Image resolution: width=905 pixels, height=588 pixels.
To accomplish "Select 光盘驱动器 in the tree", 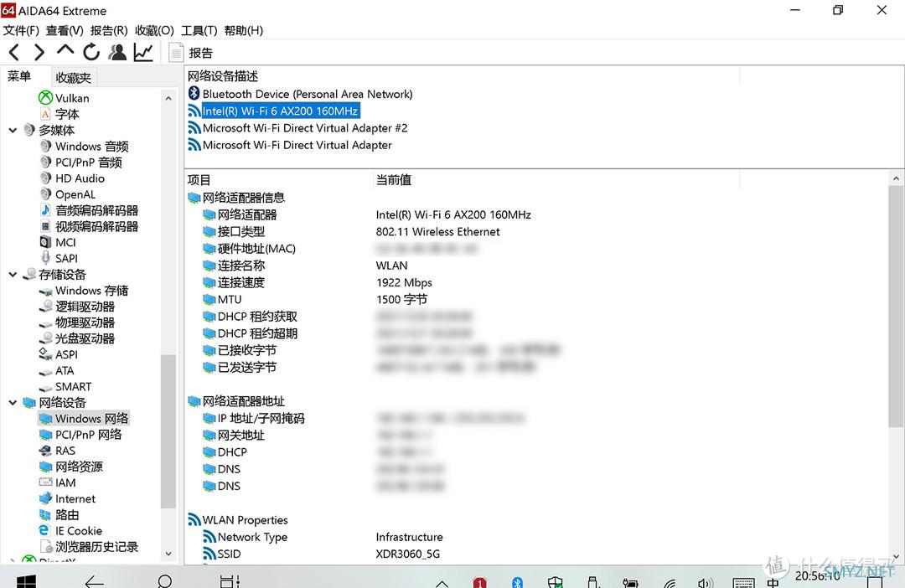I will pyautogui.click(x=85, y=338).
